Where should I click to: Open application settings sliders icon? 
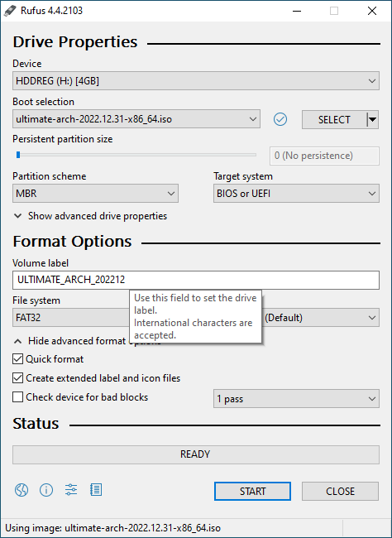pyautogui.click(x=71, y=490)
